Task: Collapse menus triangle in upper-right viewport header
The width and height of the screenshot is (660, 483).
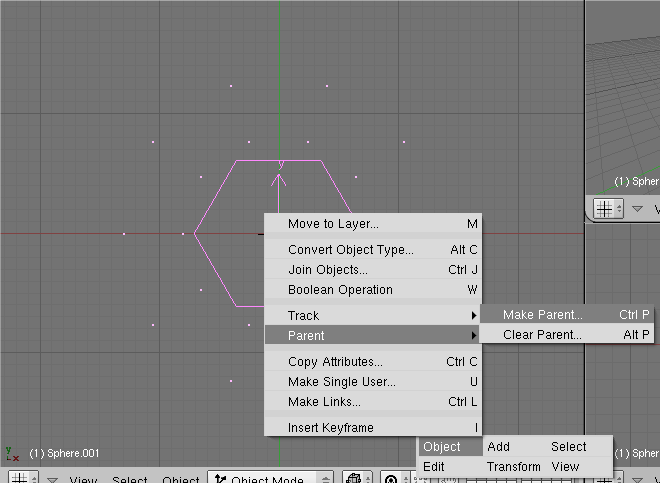Action: 637,208
